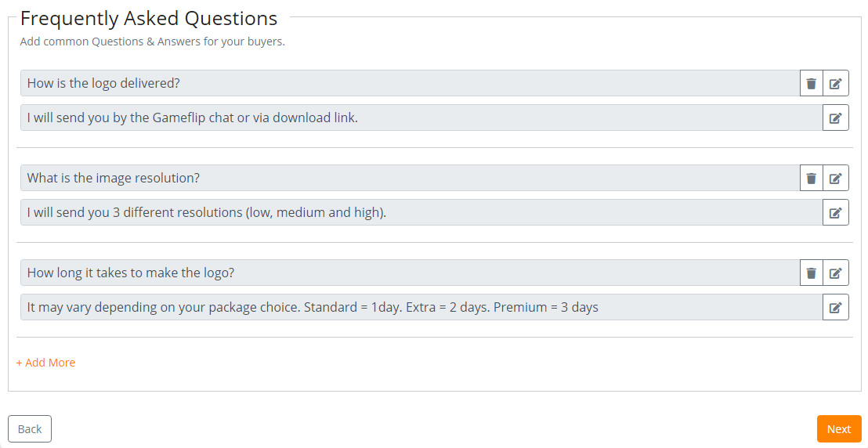The image size is (868, 448).
Task: Click the 'Add common Questions & Answers' description
Action: point(153,42)
